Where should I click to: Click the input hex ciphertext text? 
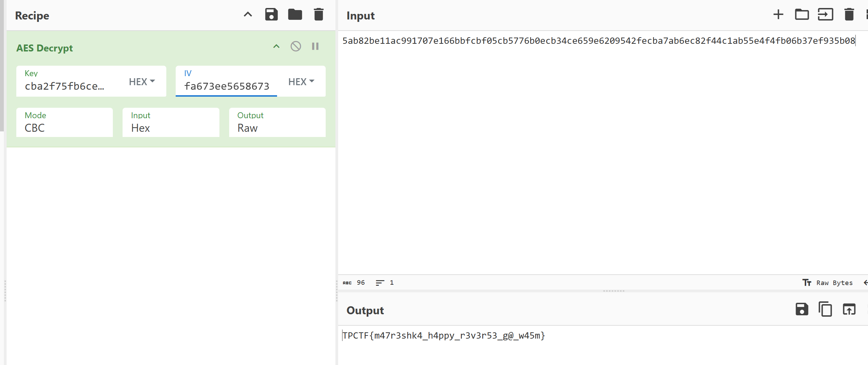click(x=599, y=41)
